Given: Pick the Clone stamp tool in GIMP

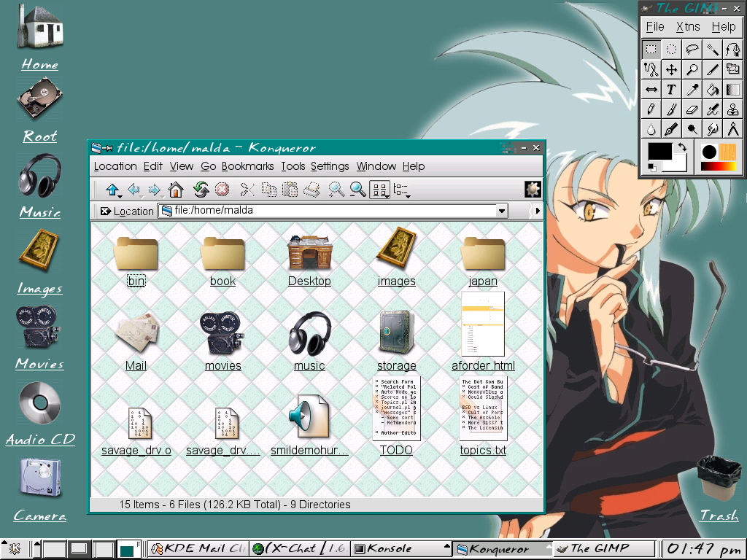Looking at the screenshot, I should tap(732, 109).
